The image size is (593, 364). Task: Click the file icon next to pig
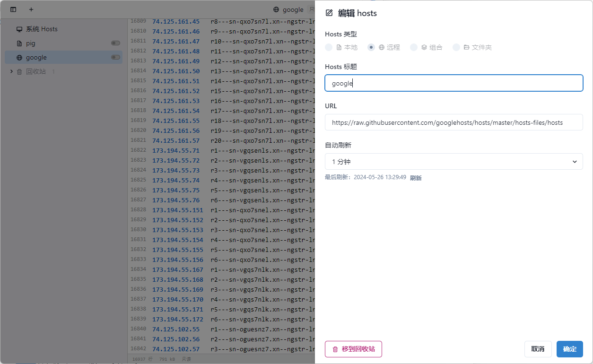tap(19, 43)
